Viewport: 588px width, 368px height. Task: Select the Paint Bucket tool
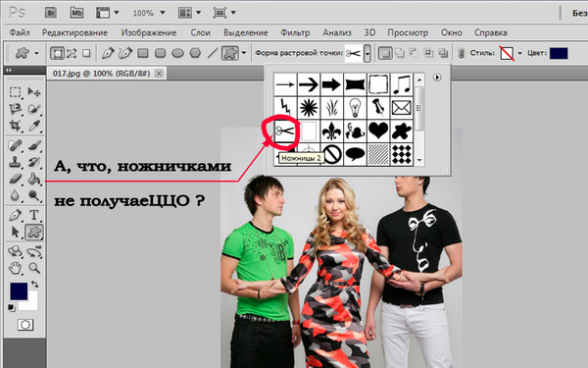(34, 179)
